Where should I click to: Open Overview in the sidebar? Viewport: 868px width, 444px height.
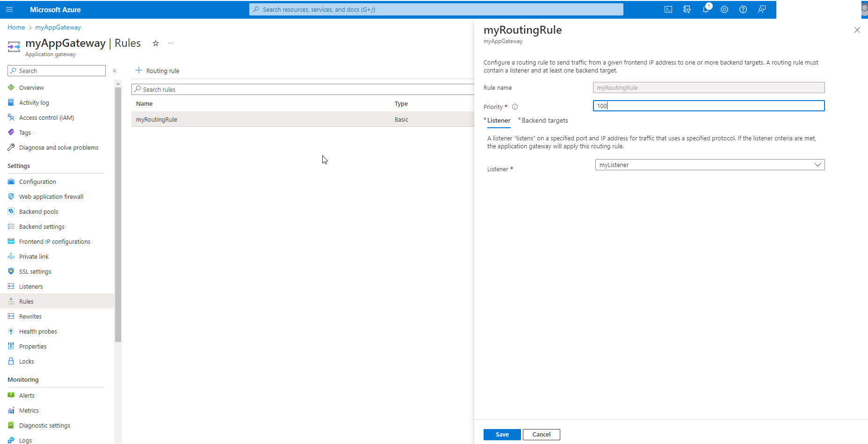coord(31,87)
